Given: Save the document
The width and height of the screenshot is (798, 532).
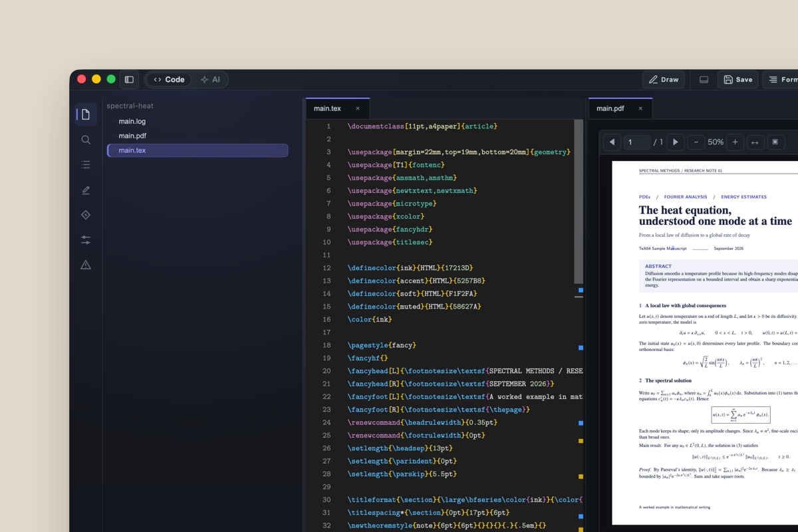Looking at the screenshot, I should coord(737,80).
